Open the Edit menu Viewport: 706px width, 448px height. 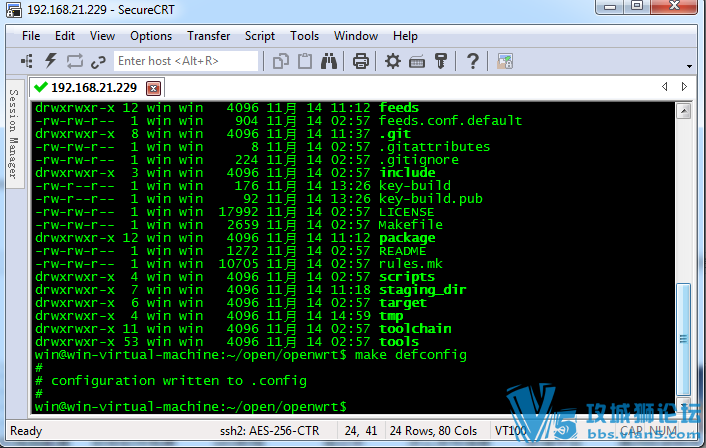(65, 36)
